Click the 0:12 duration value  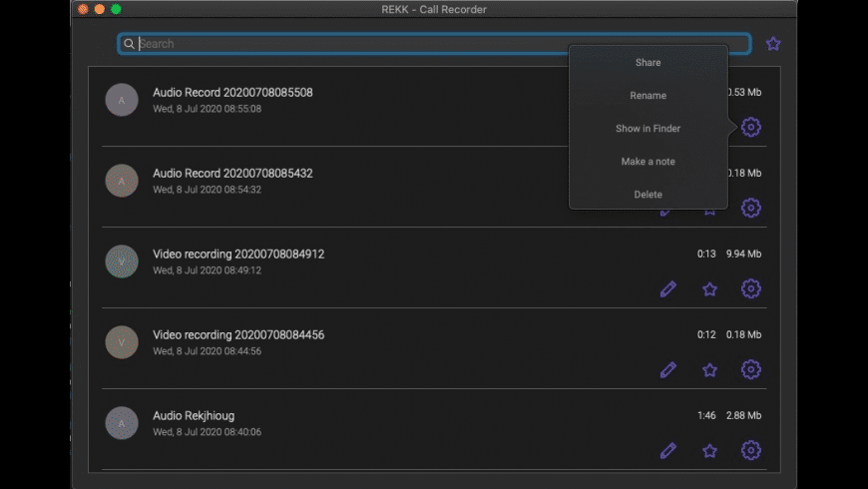tap(706, 334)
